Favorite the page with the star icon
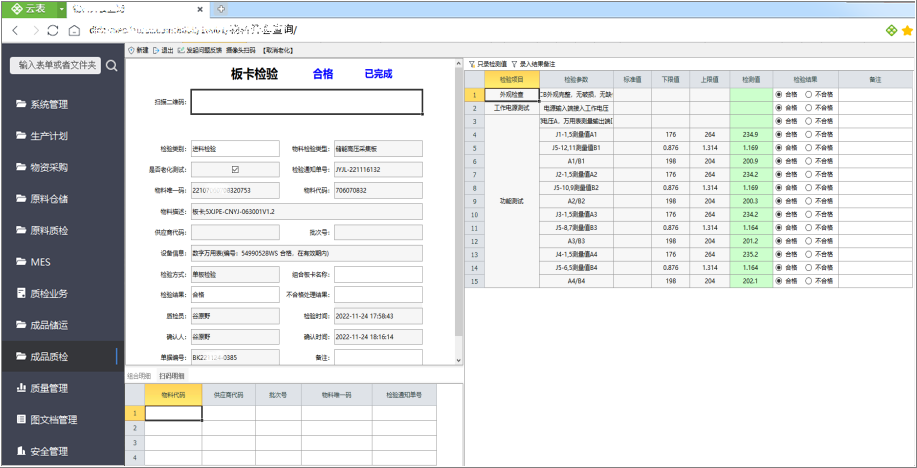This screenshot has width=917, height=468. [x=907, y=30]
